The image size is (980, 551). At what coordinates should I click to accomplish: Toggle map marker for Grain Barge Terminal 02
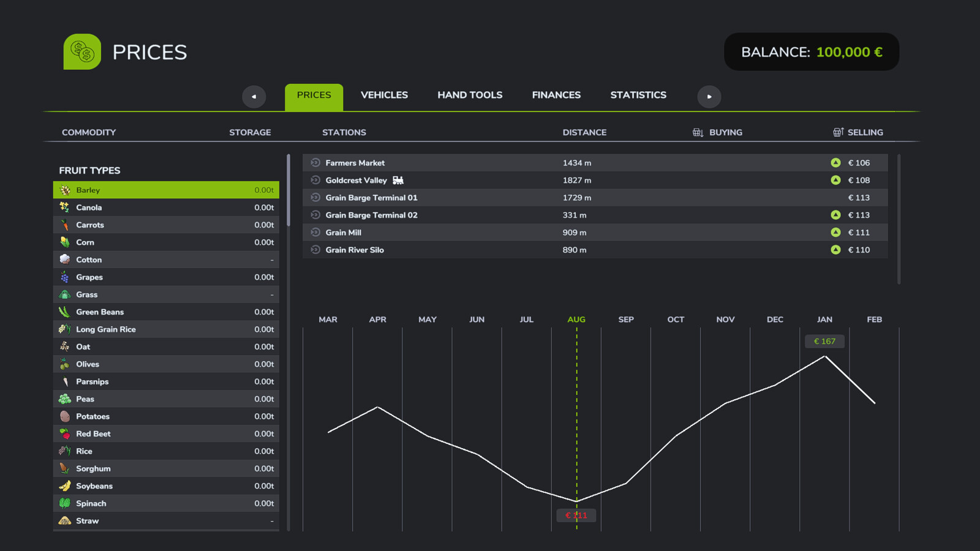pos(315,214)
